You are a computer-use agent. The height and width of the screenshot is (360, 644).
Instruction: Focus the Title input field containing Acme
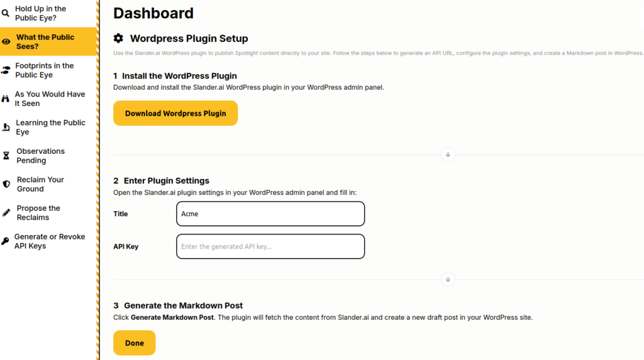[270, 214]
